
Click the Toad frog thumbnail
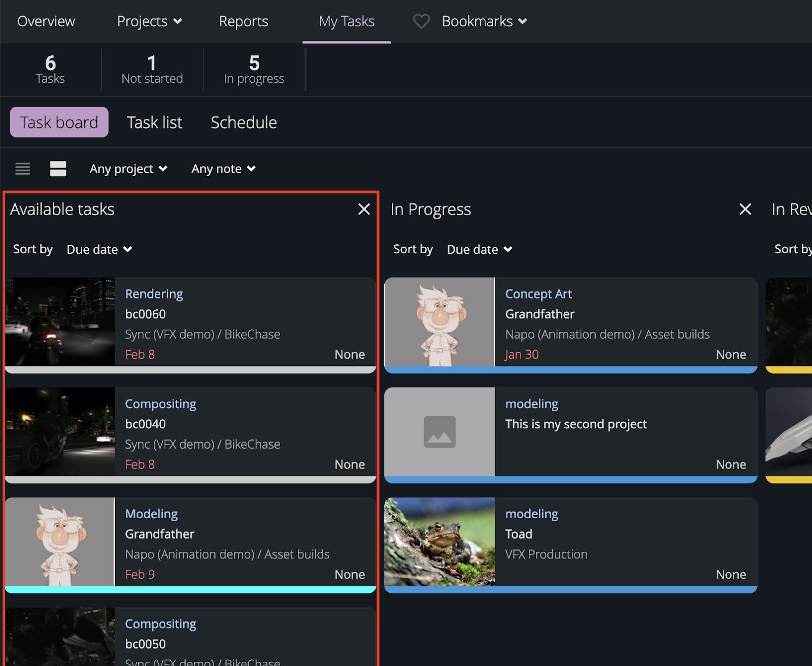click(439, 542)
